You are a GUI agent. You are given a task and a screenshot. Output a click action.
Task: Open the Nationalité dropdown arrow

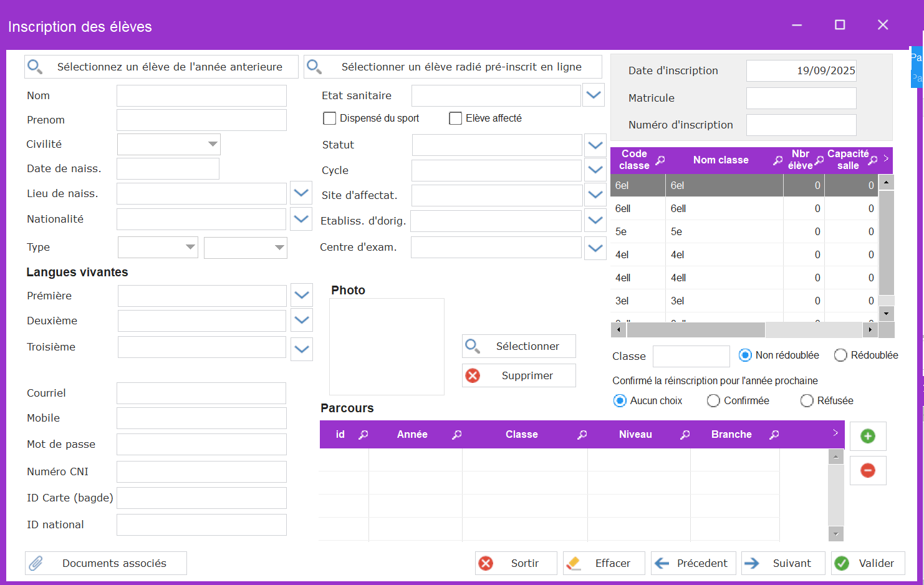click(301, 219)
